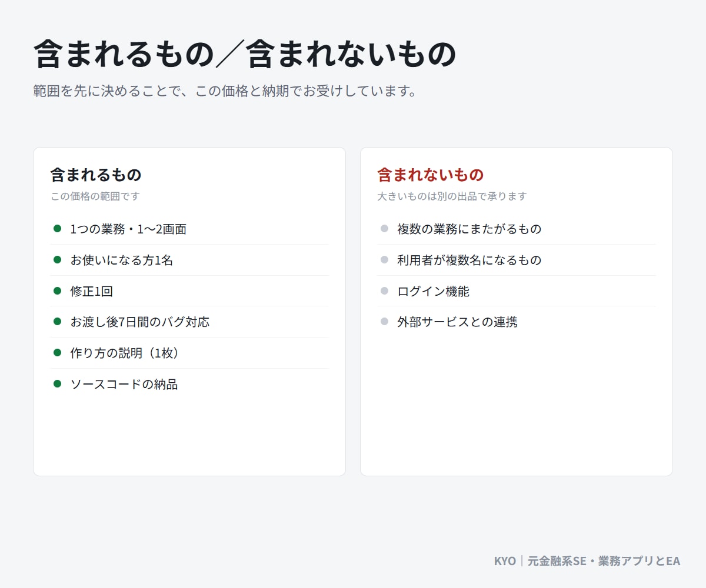Click the subtitle starting with 範囲を先に決めることで
706x588 pixels.
click(x=225, y=91)
